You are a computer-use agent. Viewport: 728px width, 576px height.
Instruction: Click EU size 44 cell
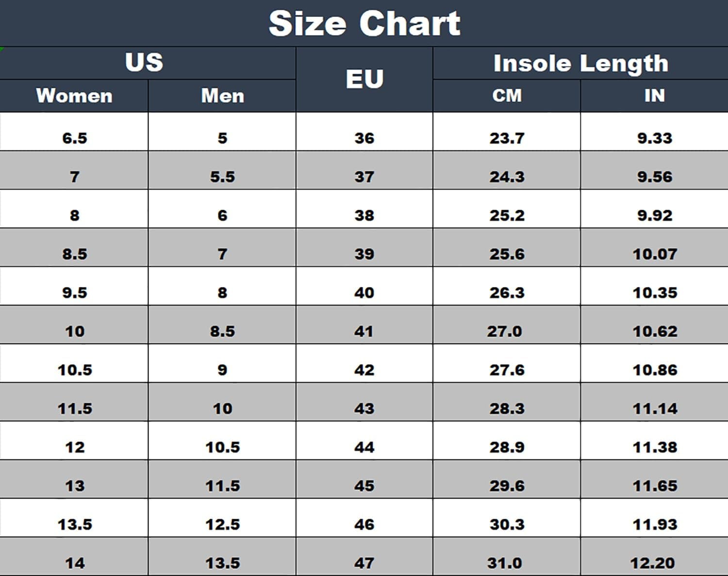pos(364,447)
